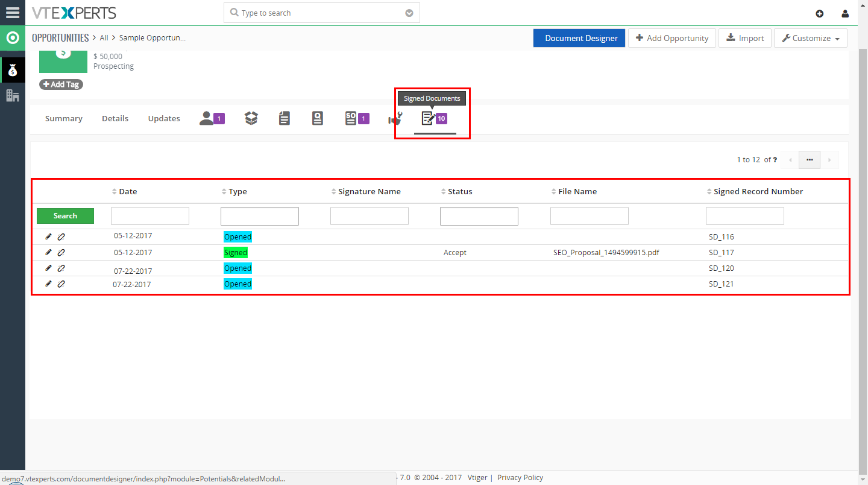Open the Services wrench related tab icon

click(x=395, y=119)
